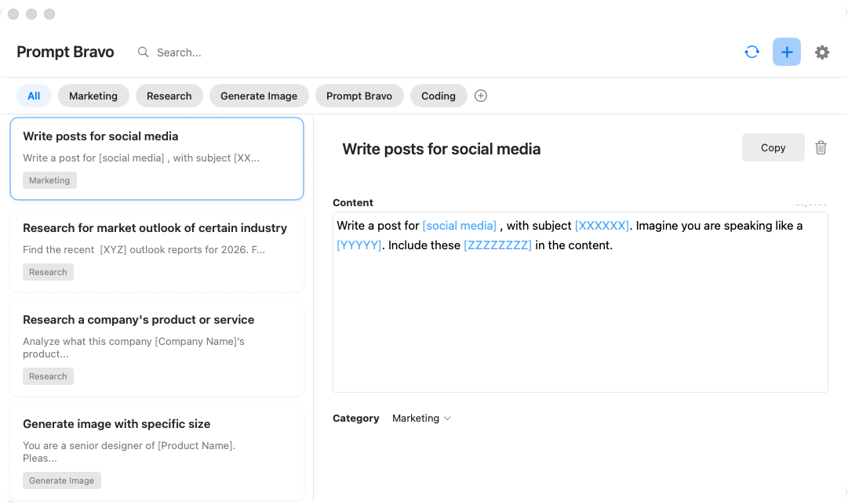Click the search magnifier icon
This screenshot has width=848, height=504.
[x=144, y=53]
